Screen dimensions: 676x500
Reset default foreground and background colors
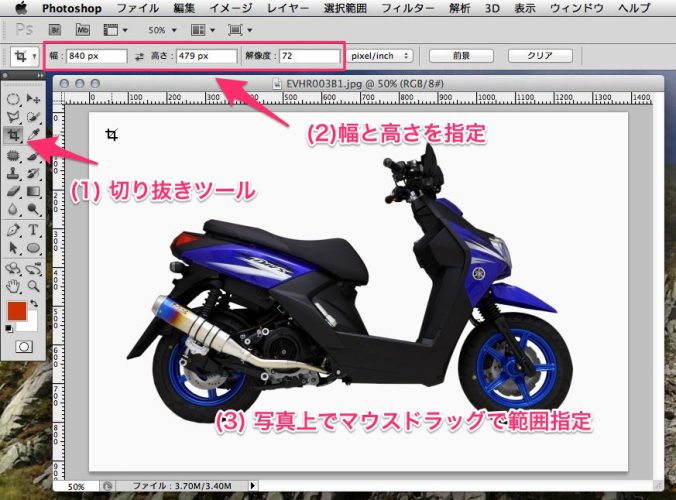(9, 329)
